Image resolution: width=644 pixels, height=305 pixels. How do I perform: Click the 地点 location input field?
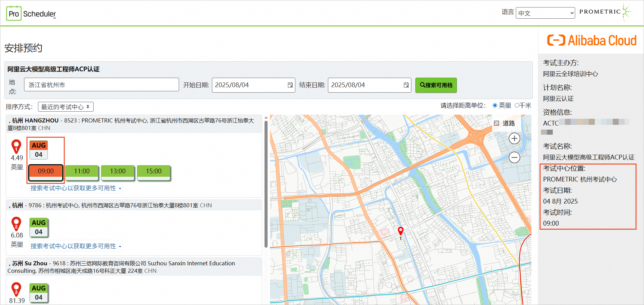click(101, 84)
